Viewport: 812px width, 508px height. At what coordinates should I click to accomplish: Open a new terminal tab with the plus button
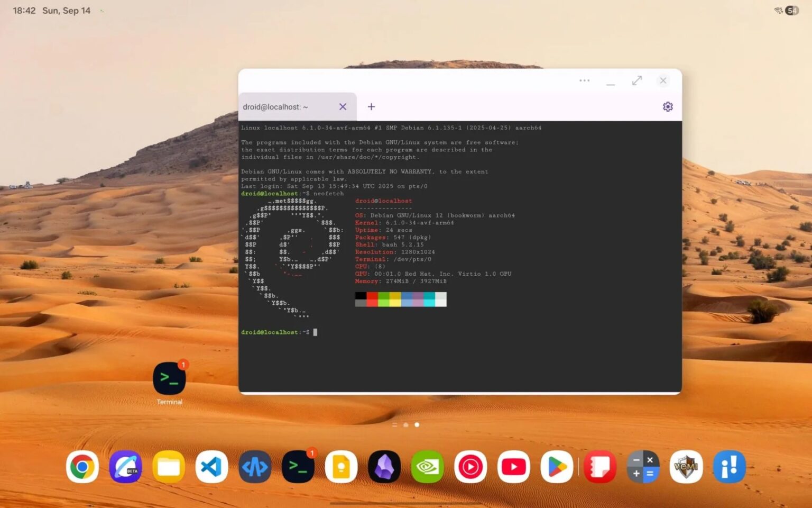point(371,106)
